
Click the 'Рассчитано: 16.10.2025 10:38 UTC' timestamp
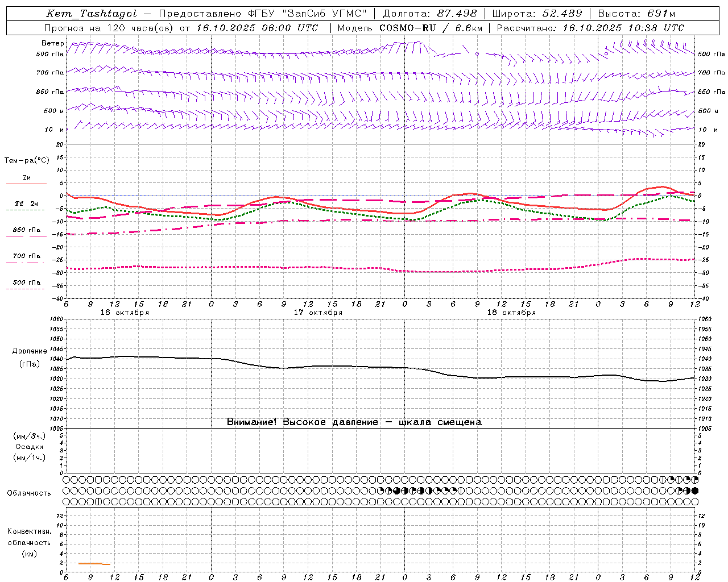click(x=590, y=28)
